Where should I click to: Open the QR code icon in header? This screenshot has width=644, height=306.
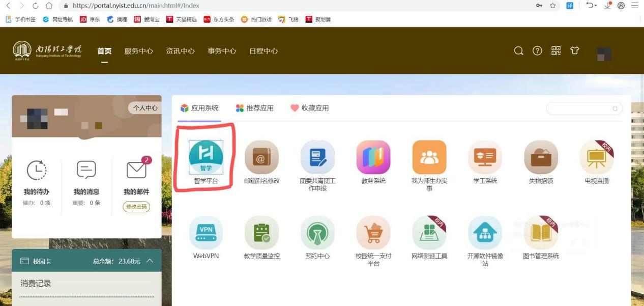tap(556, 51)
